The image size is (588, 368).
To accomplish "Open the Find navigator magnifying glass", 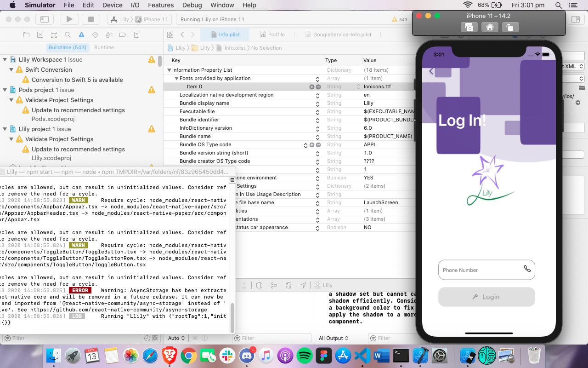I will tap(68, 34).
